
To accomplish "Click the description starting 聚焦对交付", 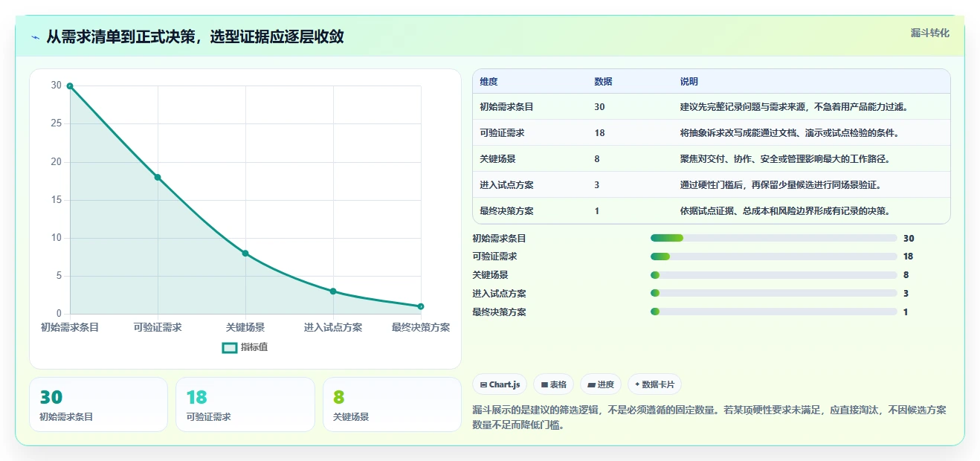I will pyautogui.click(x=784, y=159).
